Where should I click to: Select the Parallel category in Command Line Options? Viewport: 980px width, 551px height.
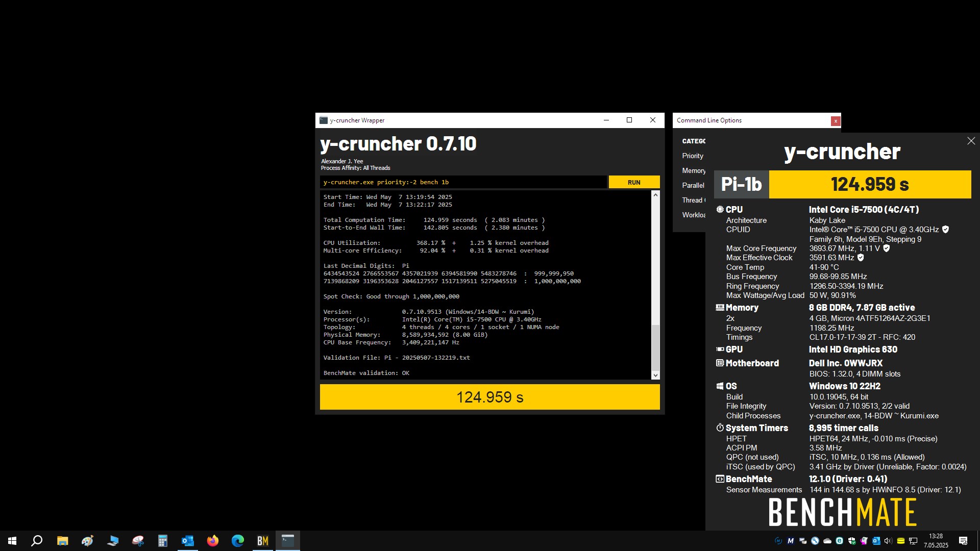[693, 185]
